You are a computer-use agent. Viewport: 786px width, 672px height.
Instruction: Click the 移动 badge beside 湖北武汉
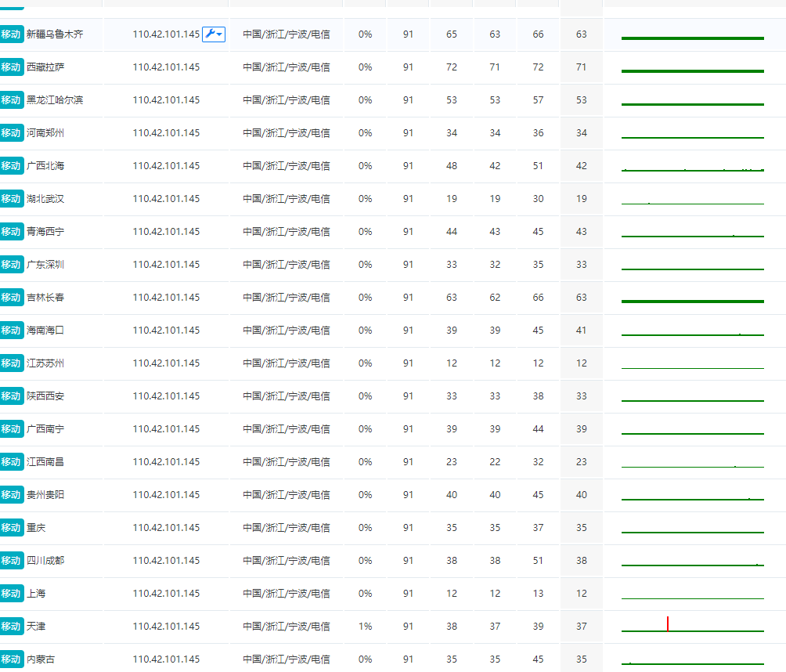tap(11, 199)
